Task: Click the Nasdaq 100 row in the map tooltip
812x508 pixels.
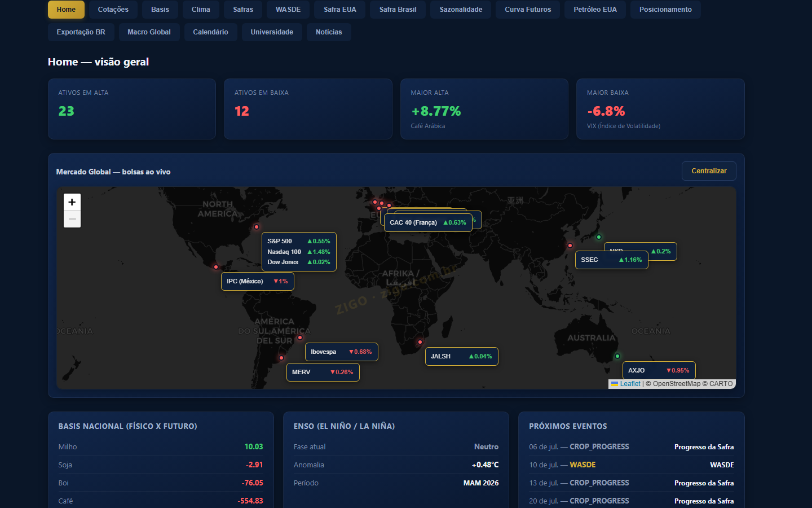Action: [x=299, y=252]
